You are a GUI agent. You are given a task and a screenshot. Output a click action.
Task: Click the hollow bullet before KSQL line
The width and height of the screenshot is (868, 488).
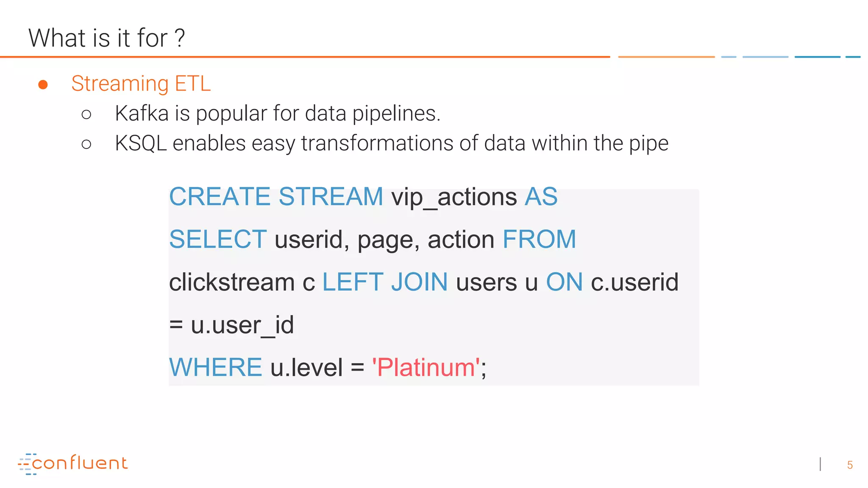point(86,144)
